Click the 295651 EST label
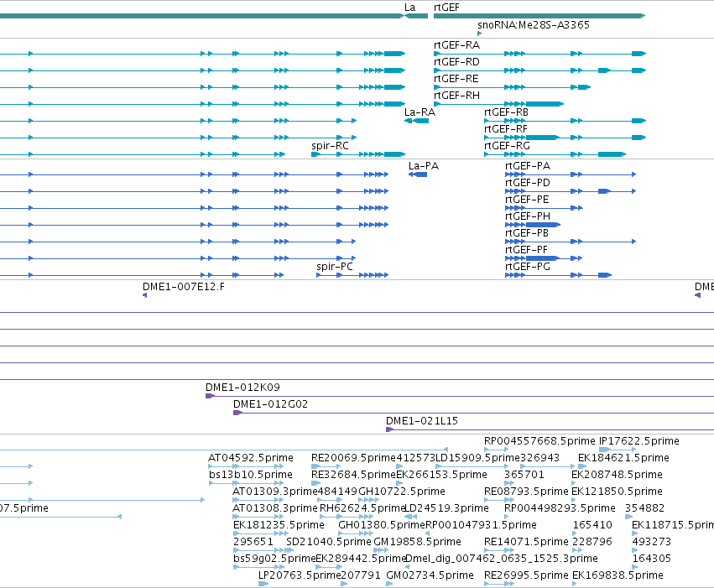The image size is (714, 588). click(x=253, y=543)
